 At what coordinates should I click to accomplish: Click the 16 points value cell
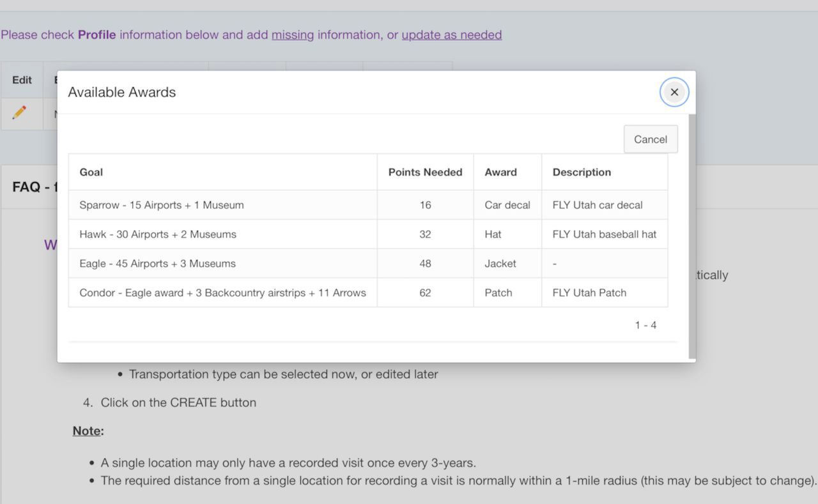point(425,205)
